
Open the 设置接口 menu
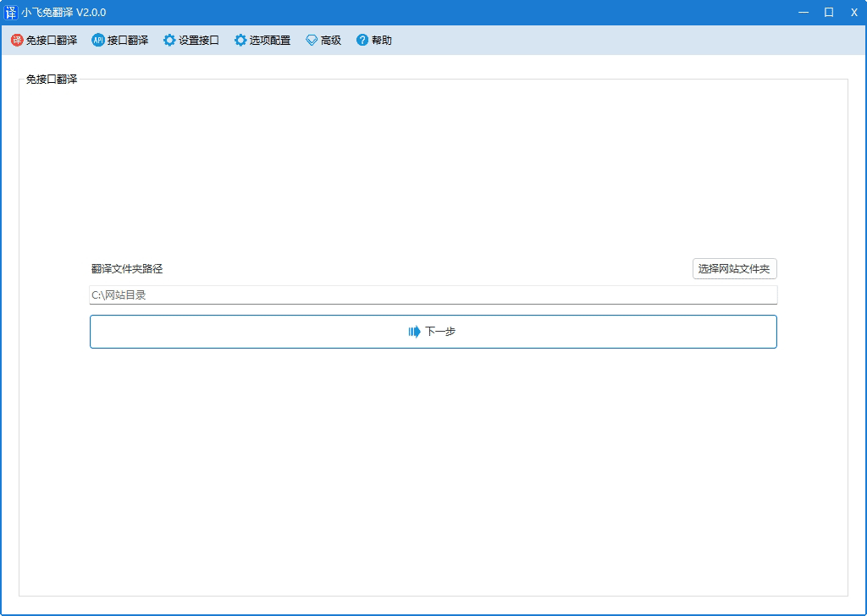[199, 40]
